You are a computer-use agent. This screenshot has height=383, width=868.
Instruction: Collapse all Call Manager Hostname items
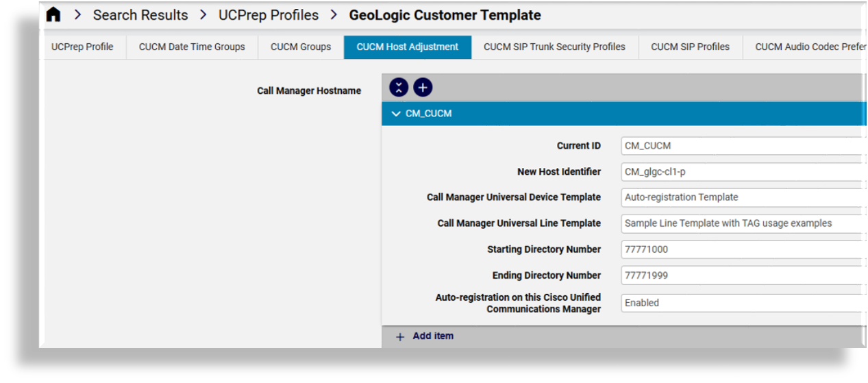coord(399,88)
